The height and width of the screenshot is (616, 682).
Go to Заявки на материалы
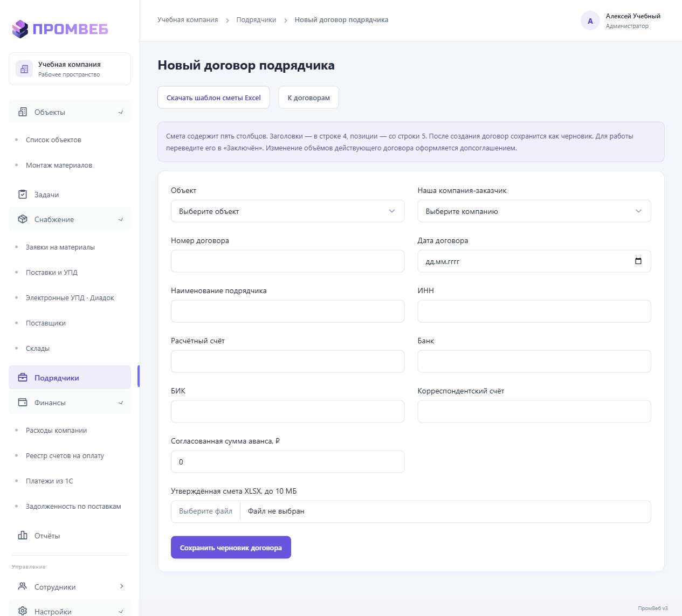tap(60, 247)
